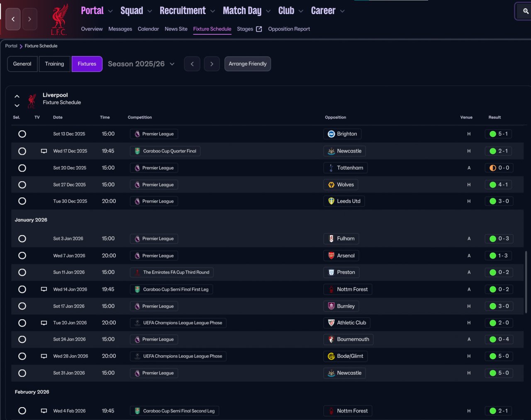
Task: Switch to the General tab
Action: 22,64
